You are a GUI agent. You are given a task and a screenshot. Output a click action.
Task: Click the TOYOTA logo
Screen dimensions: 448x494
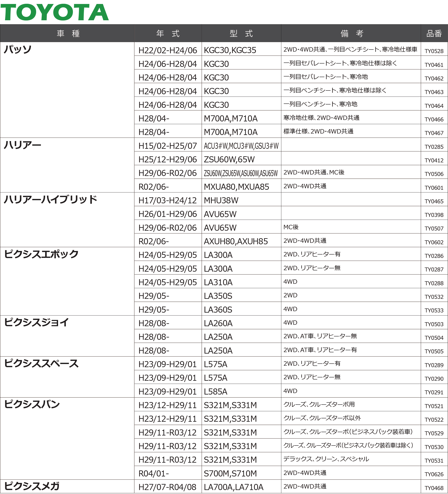54,12
